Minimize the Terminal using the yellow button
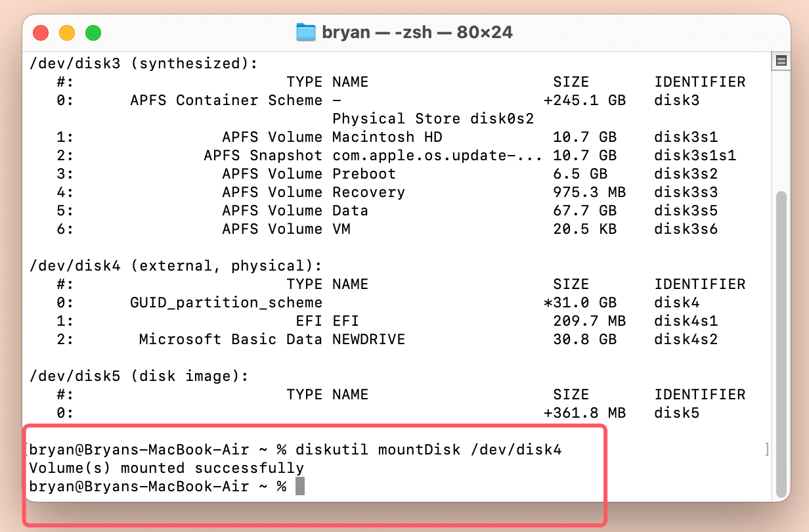Viewport: 809px width, 532px height. coord(67,32)
